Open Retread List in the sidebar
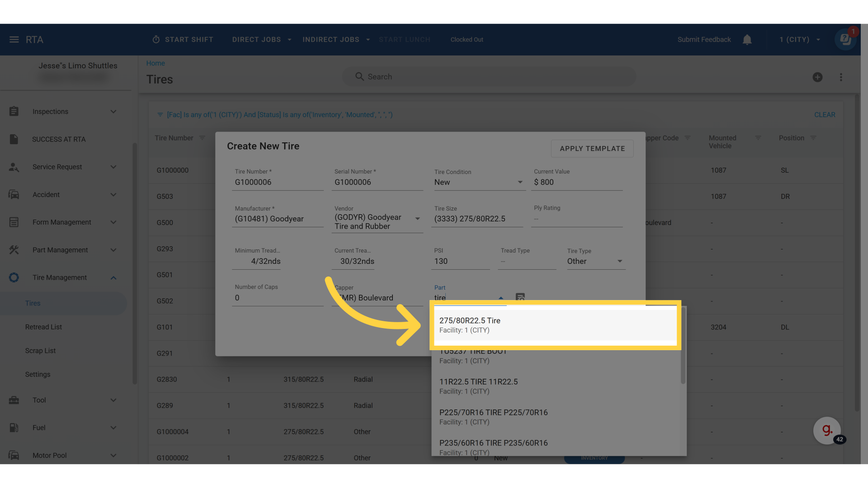This screenshot has height=488, width=868. pos(43,327)
